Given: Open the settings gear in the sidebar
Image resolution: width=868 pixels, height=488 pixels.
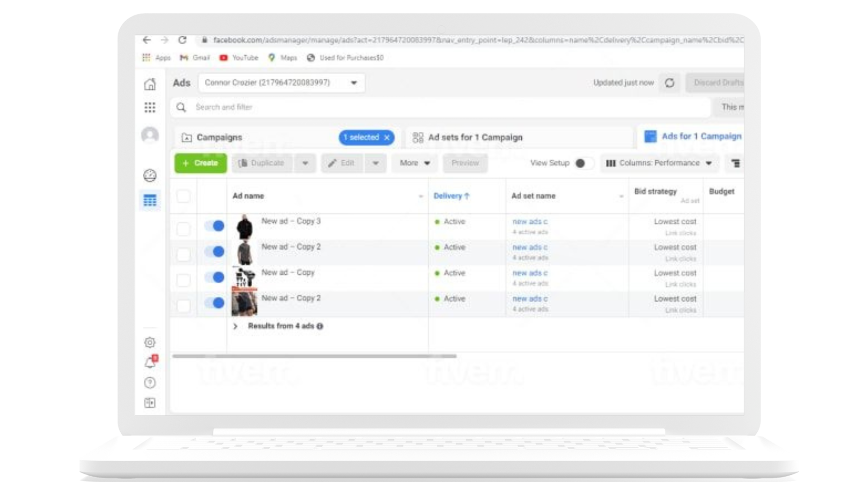Looking at the screenshot, I should click(x=150, y=343).
